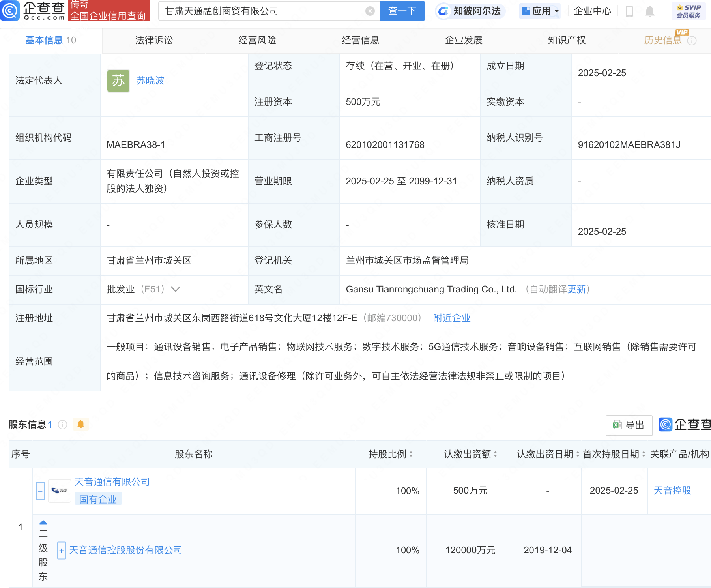Clear the search box text
Image resolution: width=711 pixels, height=588 pixels.
click(370, 11)
